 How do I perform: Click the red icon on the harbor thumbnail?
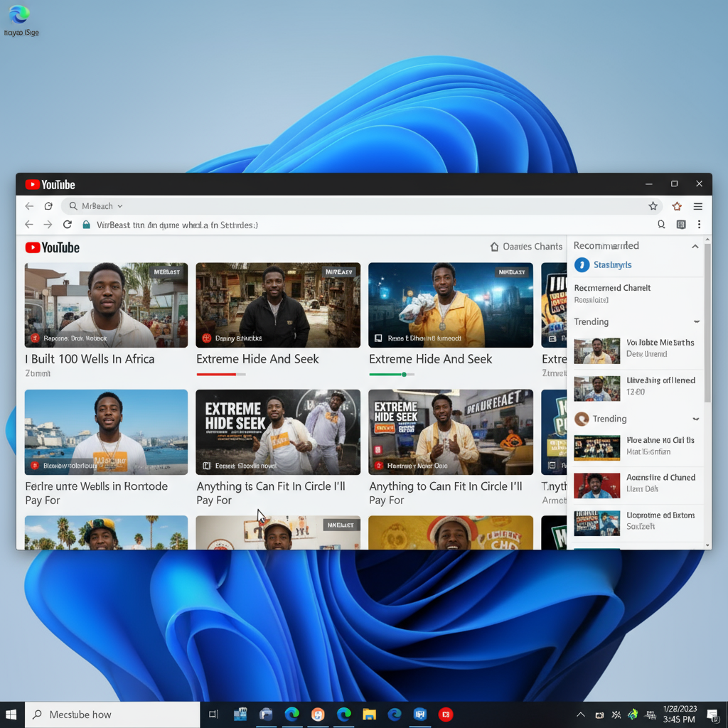pyautogui.click(x=35, y=465)
